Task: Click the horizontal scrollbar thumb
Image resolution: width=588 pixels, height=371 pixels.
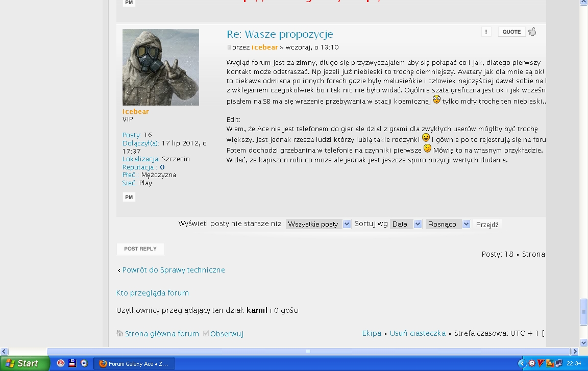Action: (308, 352)
